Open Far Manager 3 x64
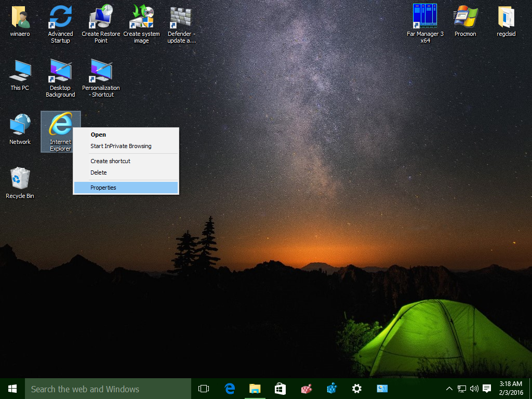The width and height of the screenshot is (532, 399). point(425,21)
